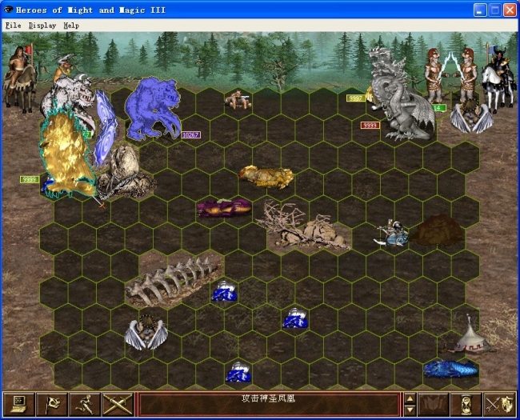Click the green 9999 stack count

click(x=30, y=179)
